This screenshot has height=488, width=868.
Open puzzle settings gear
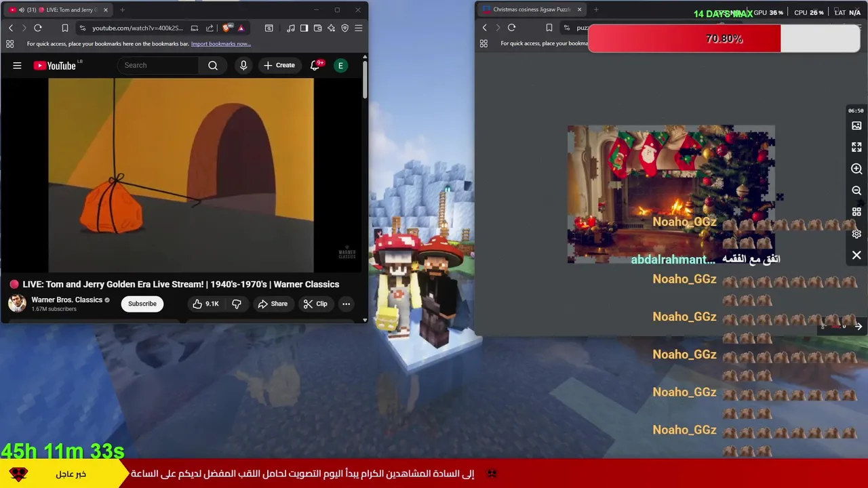tap(856, 234)
